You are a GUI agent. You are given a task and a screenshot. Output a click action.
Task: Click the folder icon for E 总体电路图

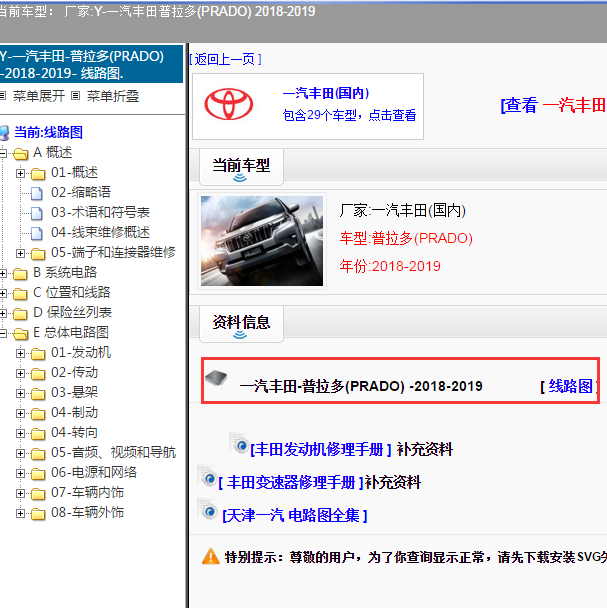[21, 334]
